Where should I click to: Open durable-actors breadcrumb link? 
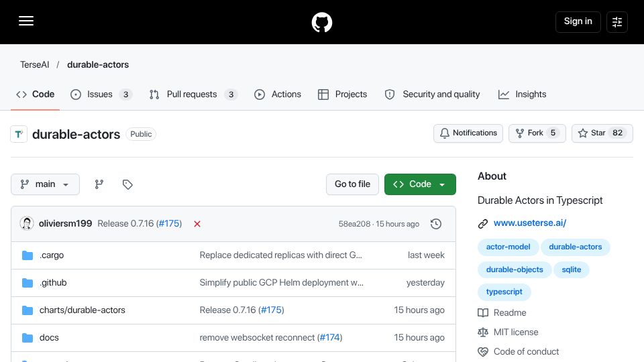pos(98,64)
